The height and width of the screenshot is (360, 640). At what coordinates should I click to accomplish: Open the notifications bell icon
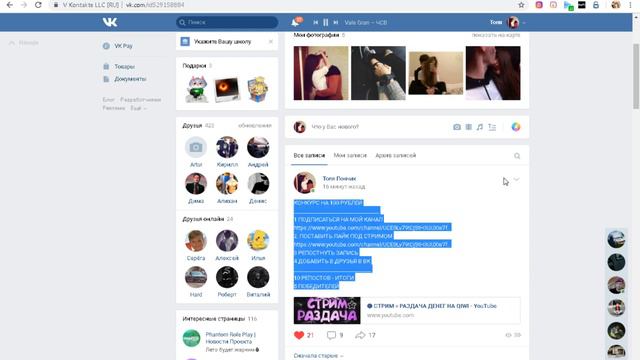coord(295,22)
